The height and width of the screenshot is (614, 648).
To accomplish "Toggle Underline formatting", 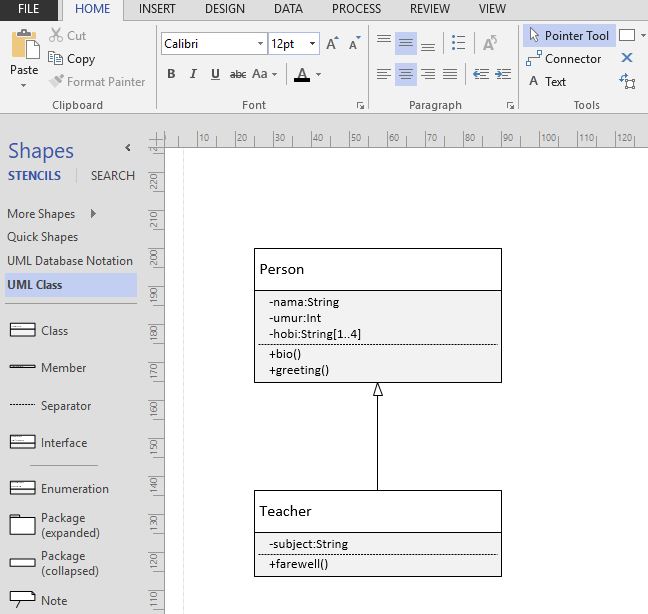I will click(x=215, y=74).
